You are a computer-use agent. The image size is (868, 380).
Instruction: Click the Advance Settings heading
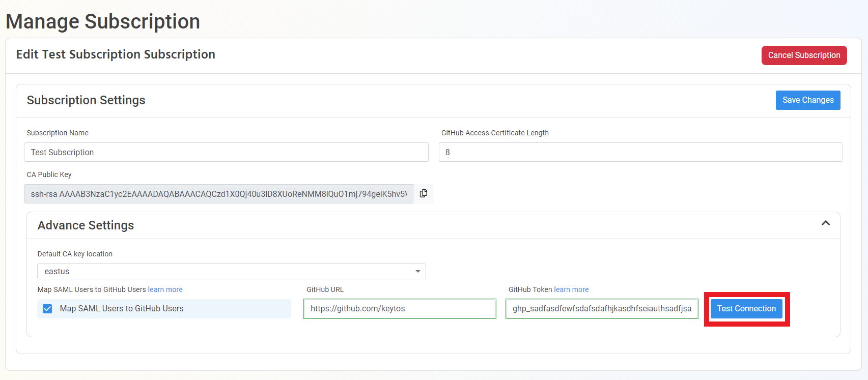pyautogui.click(x=86, y=225)
